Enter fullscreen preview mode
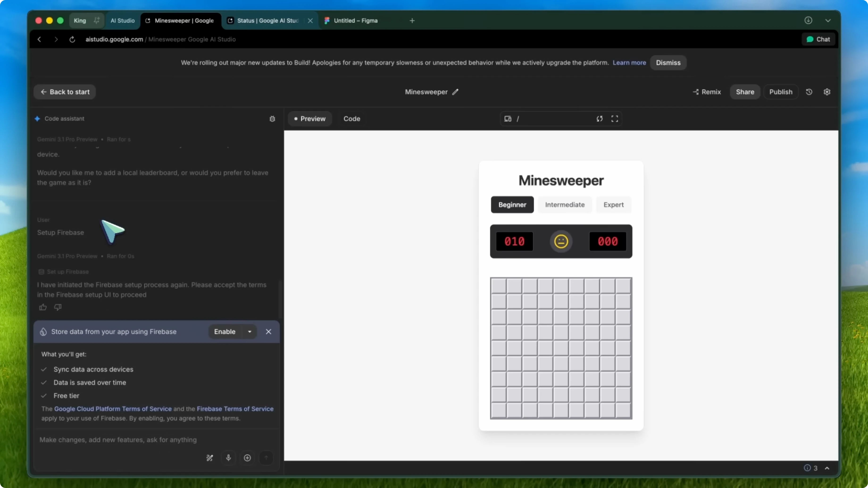The height and width of the screenshot is (488, 868). tap(615, 119)
